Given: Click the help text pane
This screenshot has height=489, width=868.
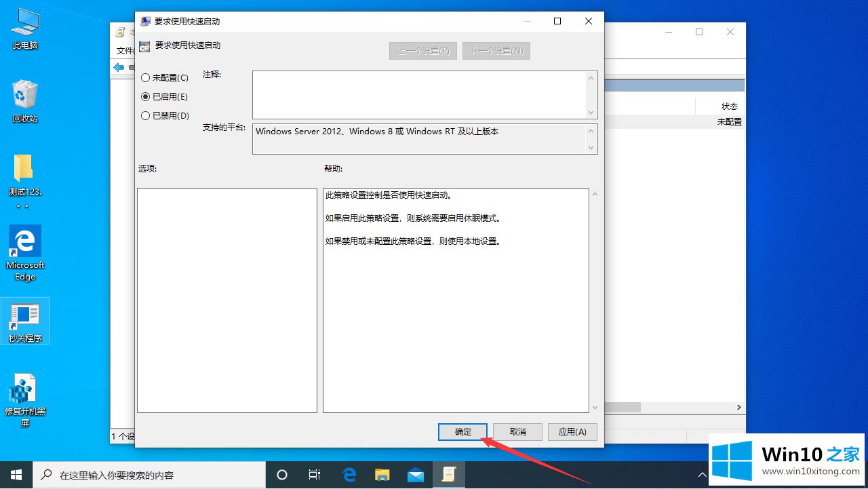Looking at the screenshot, I should (456, 300).
